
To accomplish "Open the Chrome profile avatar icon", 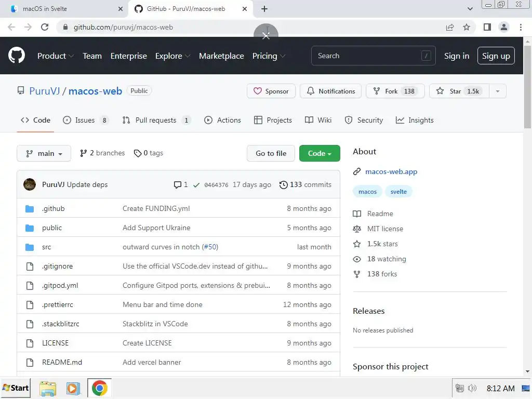I will point(504,27).
